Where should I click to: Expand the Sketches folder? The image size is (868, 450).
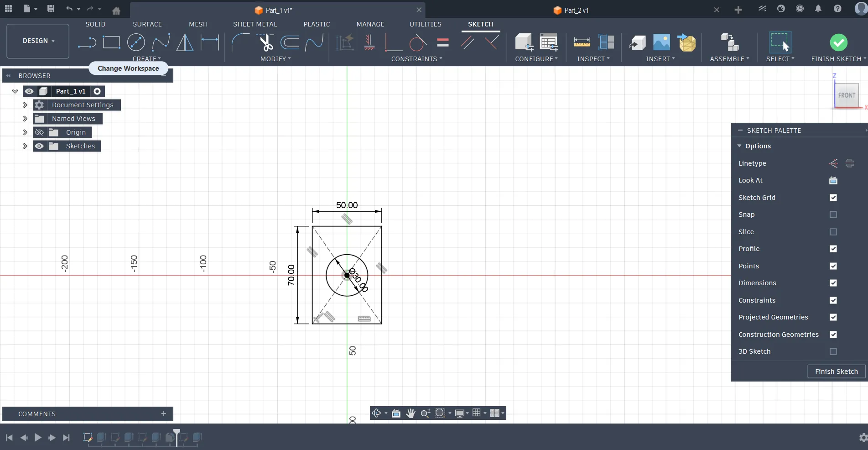[x=25, y=146]
